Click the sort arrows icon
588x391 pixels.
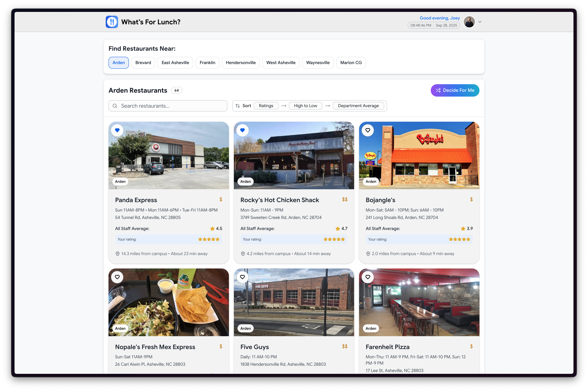[x=238, y=106]
